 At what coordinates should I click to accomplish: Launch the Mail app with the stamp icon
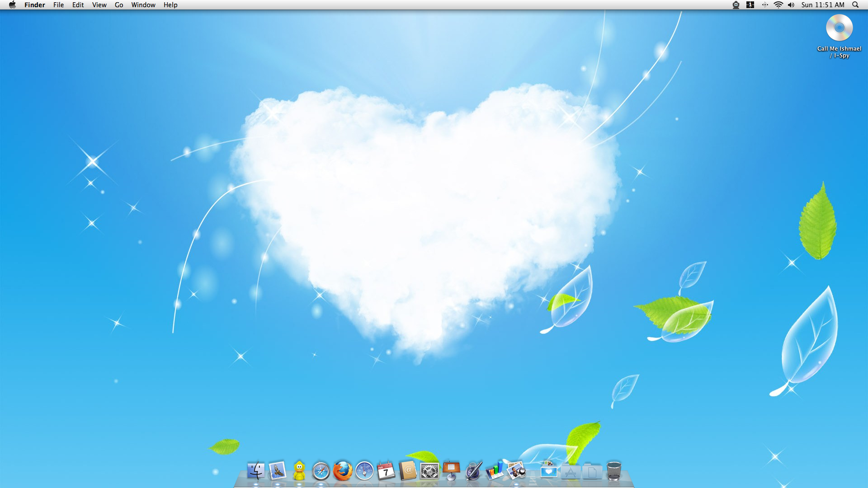click(278, 471)
